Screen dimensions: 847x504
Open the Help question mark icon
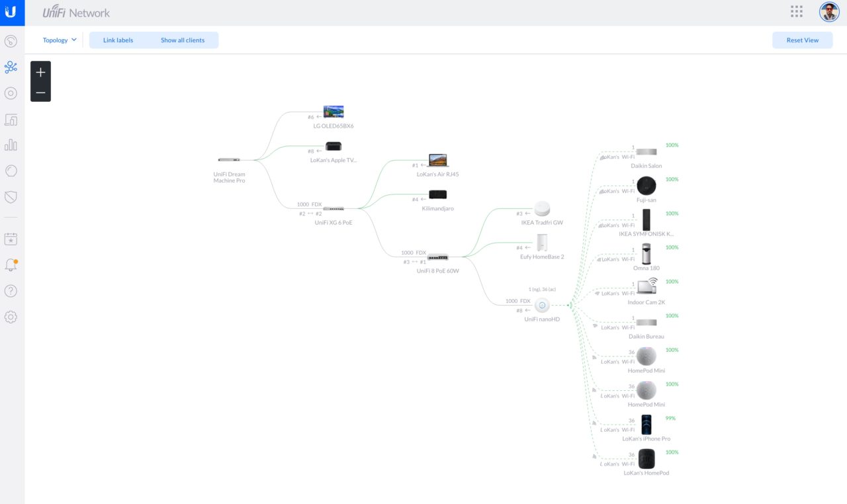pos(11,291)
